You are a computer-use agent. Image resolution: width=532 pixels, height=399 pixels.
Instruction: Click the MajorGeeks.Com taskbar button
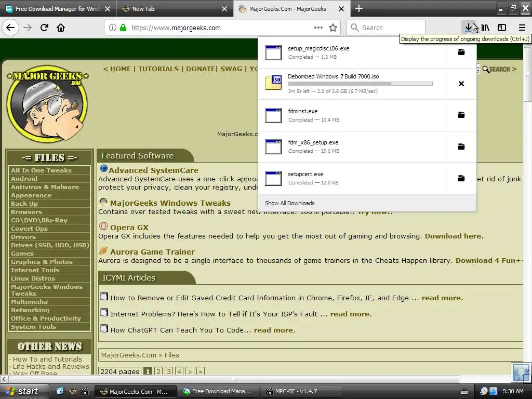(135, 391)
